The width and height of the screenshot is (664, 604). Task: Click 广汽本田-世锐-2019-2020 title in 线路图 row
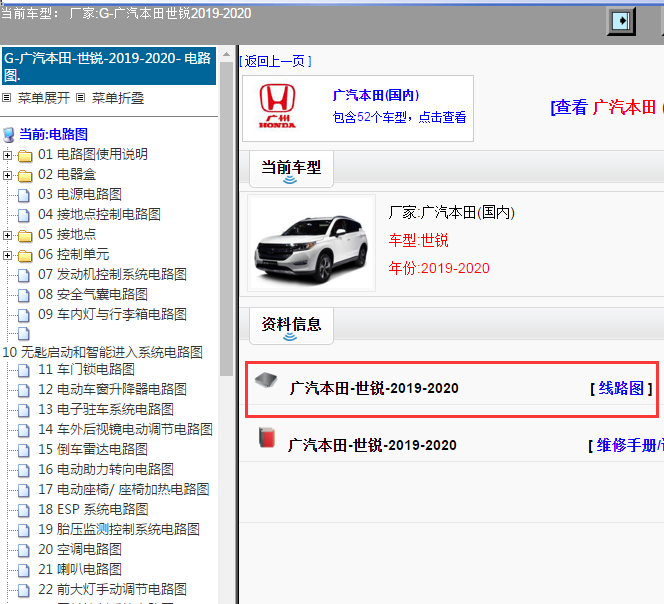(374, 388)
